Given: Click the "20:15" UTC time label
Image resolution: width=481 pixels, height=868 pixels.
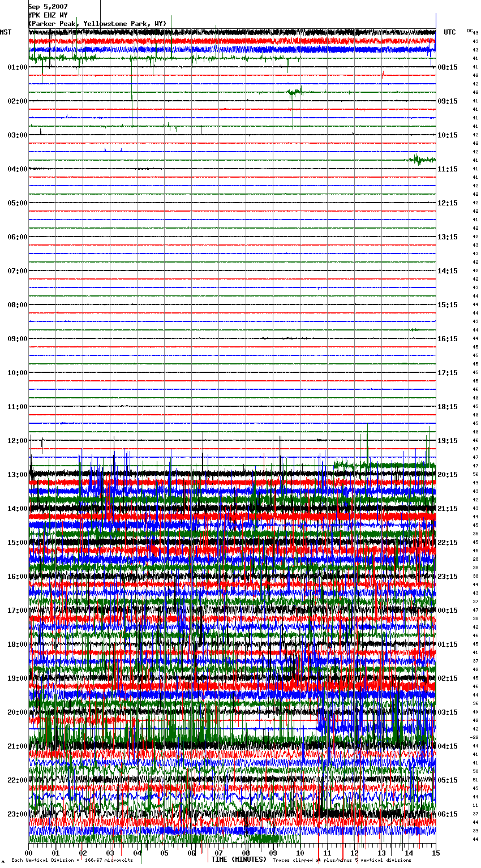Looking at the screenshot, I should 448,475.
